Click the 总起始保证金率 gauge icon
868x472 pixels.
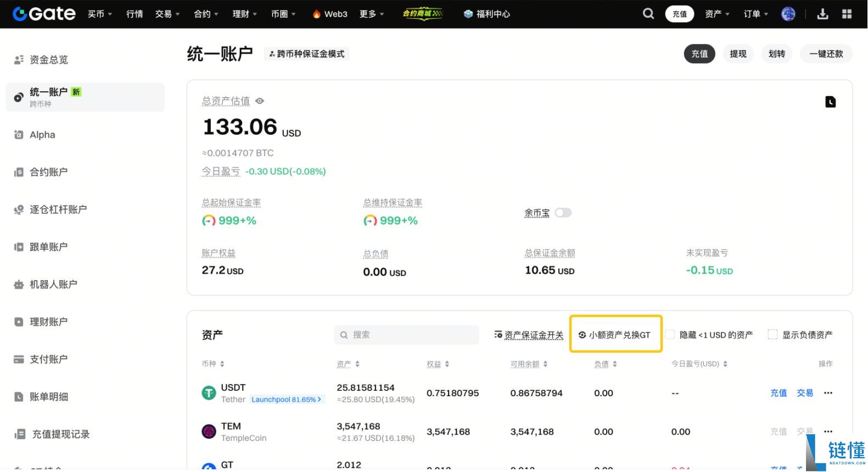pyautogui.click(x=209, y=220)
